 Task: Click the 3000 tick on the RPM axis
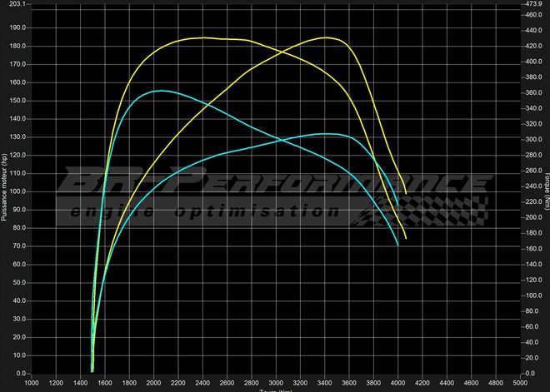276,384
